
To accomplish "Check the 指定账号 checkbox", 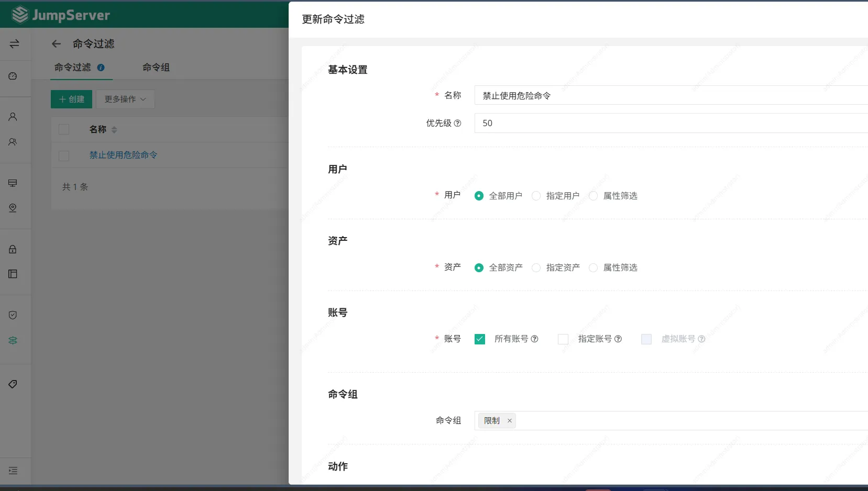I will 563,339.
